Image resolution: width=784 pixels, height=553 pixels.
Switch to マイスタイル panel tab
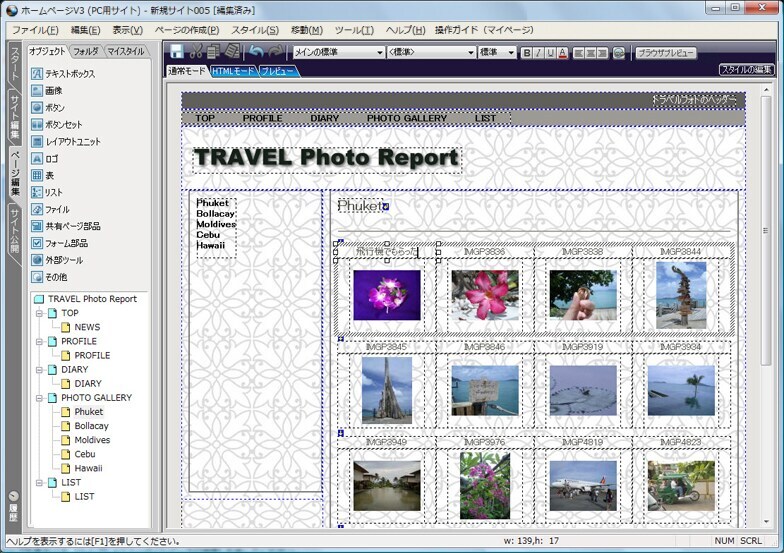tap(126, 51)
